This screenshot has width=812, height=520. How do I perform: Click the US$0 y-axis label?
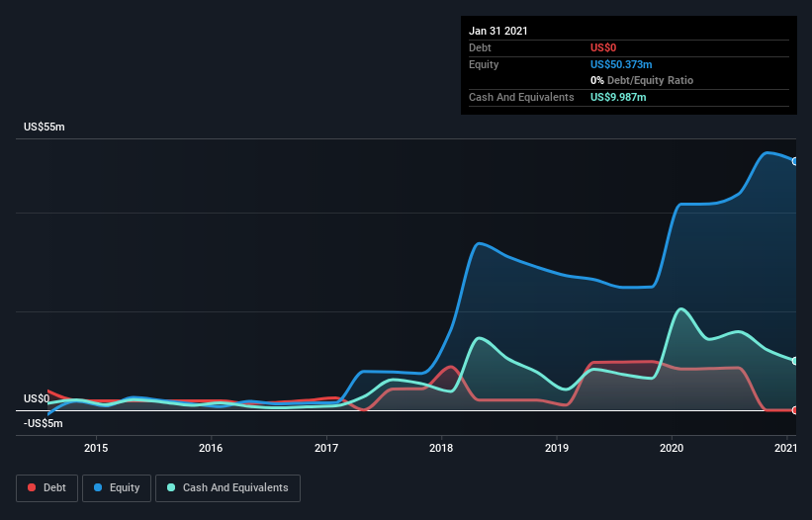(x=37, y=398)
